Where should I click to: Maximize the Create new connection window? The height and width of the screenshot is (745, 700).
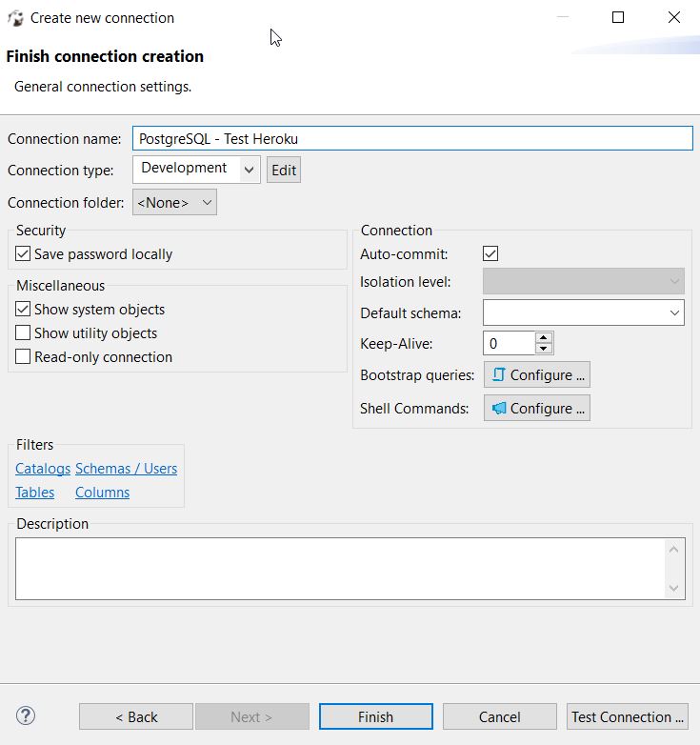coord(618,17)
